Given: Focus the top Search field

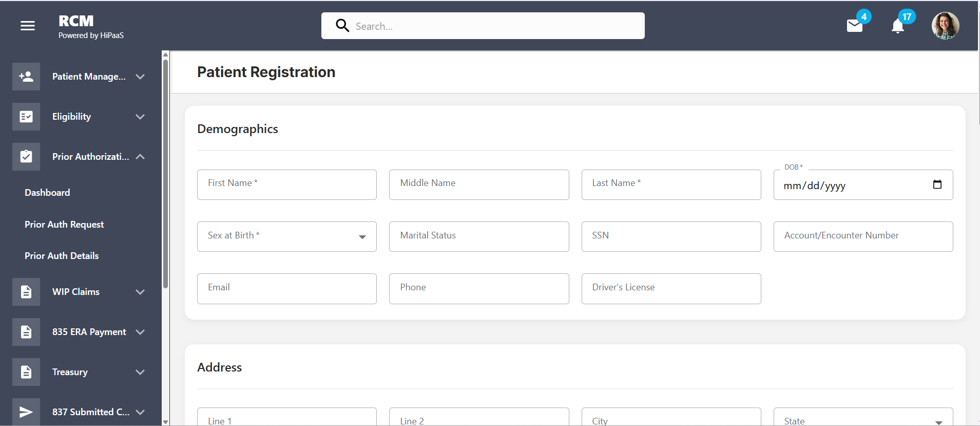Looking at the screenshot, I should pos(483,26).
